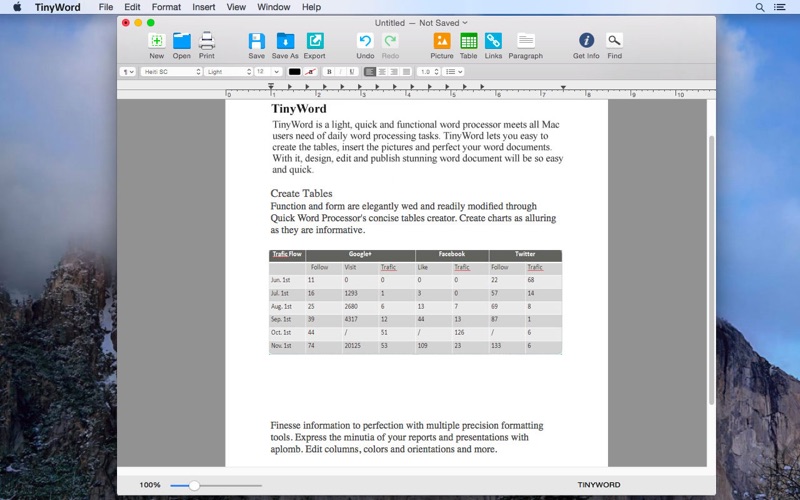The height and width of the screenshot is (500, 800).
Task: Click the Nov. 1st table row label
Action: click(x=281, y=346)
